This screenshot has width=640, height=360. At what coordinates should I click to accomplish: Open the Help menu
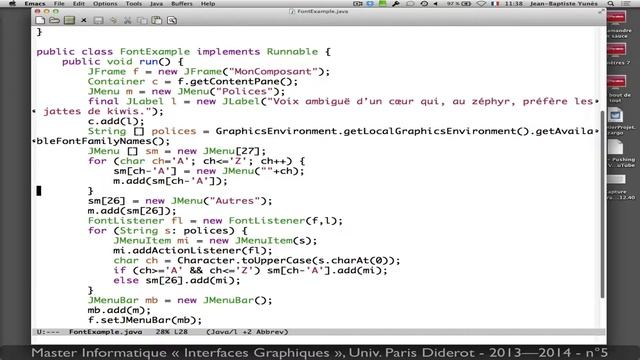pyautogui.click(x=208, y=4)
